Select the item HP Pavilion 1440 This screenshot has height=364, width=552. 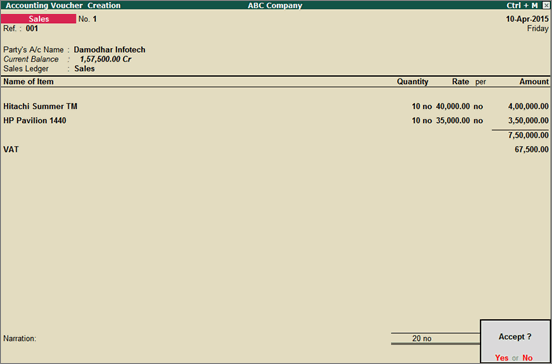[35, 121]
